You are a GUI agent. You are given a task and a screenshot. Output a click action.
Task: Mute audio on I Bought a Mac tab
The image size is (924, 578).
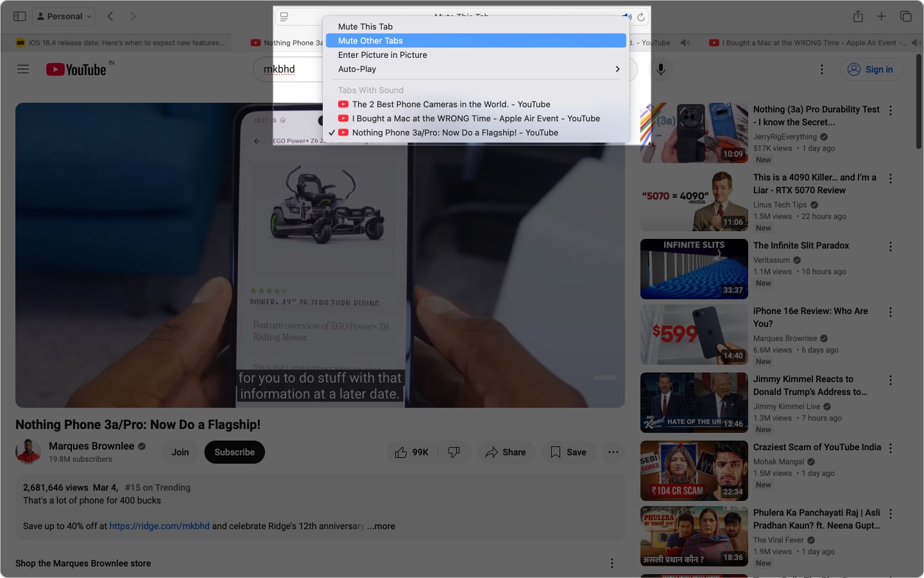click(916, 43)
